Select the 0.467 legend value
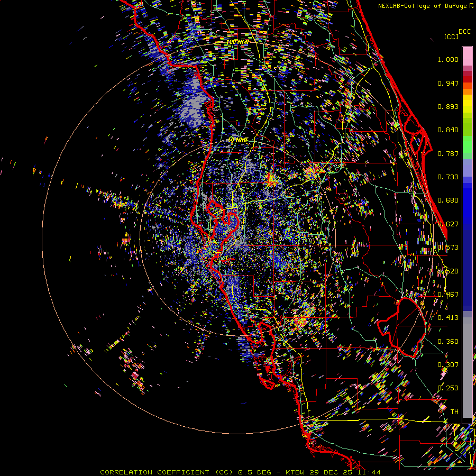Viewport: 476px width, 476px height. point(448,295)
